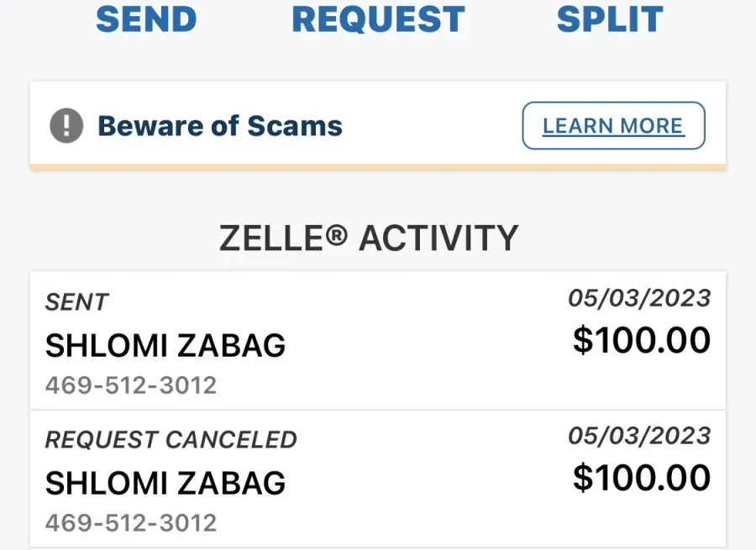Select the date on the canceled request
This screenshot has width=756, height=550.
point(639,436)
